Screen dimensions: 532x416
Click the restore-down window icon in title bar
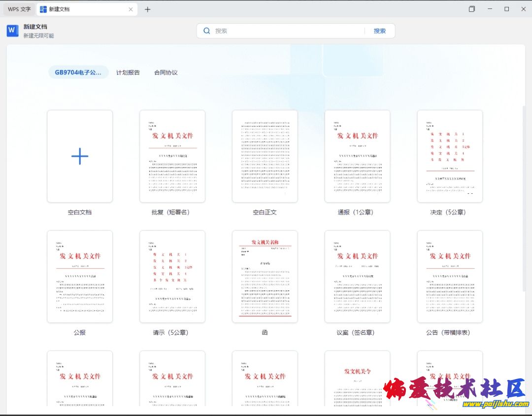471,9
